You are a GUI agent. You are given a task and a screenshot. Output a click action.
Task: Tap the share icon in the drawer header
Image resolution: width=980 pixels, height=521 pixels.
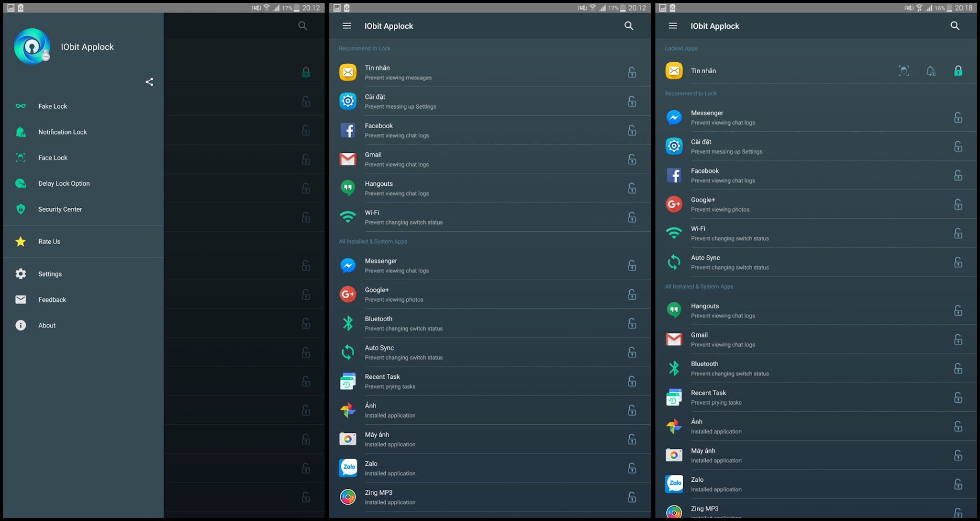pos(149,82)
